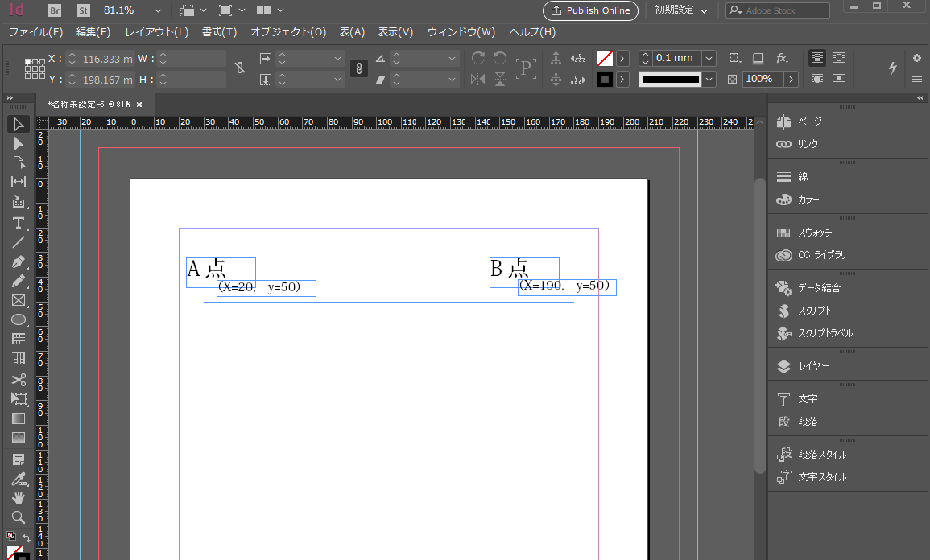
Task: Select the Direct Selection tool
Action: coord(19,144)
